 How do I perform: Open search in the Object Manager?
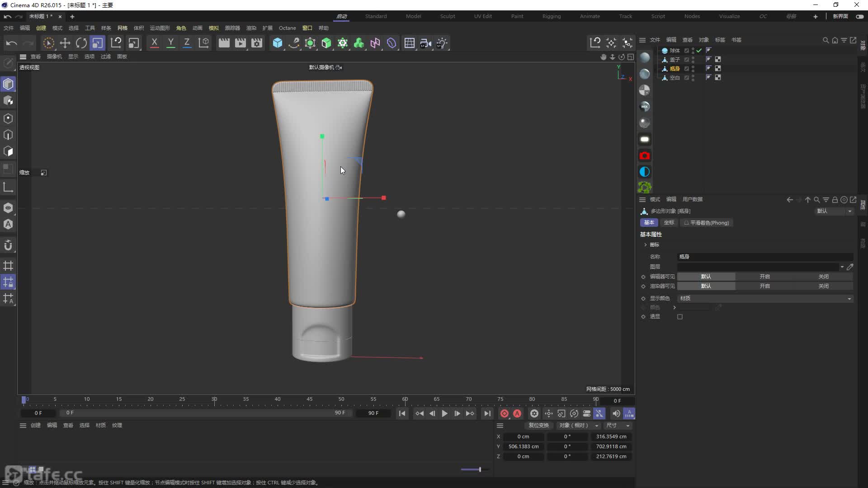[x=826, y=40]
